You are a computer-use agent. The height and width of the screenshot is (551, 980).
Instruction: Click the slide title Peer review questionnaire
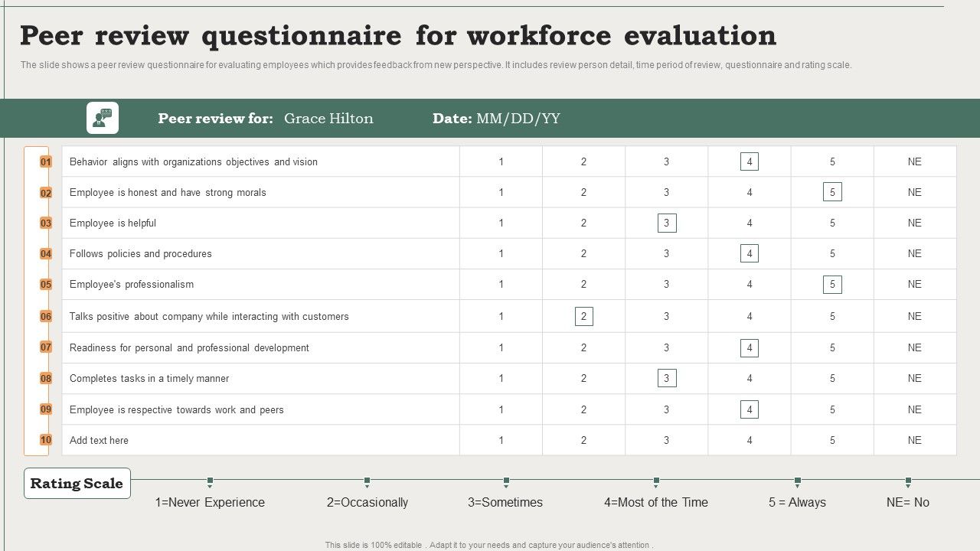pos(398,35)
